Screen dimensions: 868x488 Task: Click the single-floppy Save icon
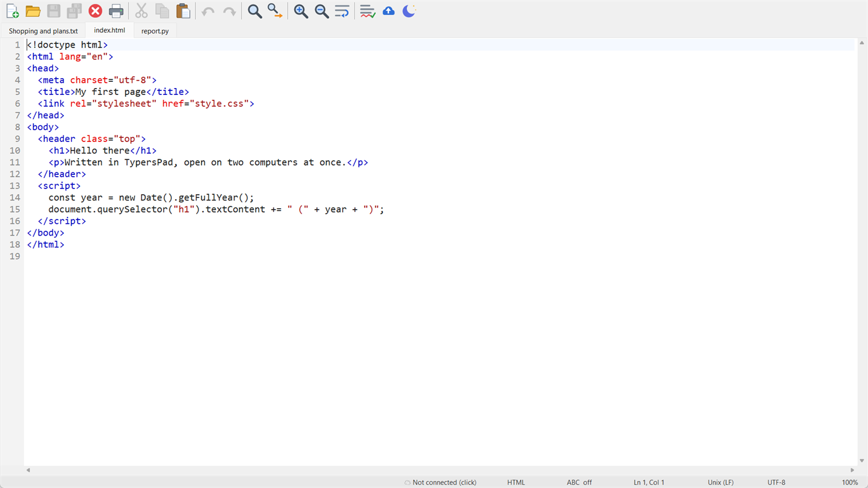pyautogui.click(x=54, y=11)
